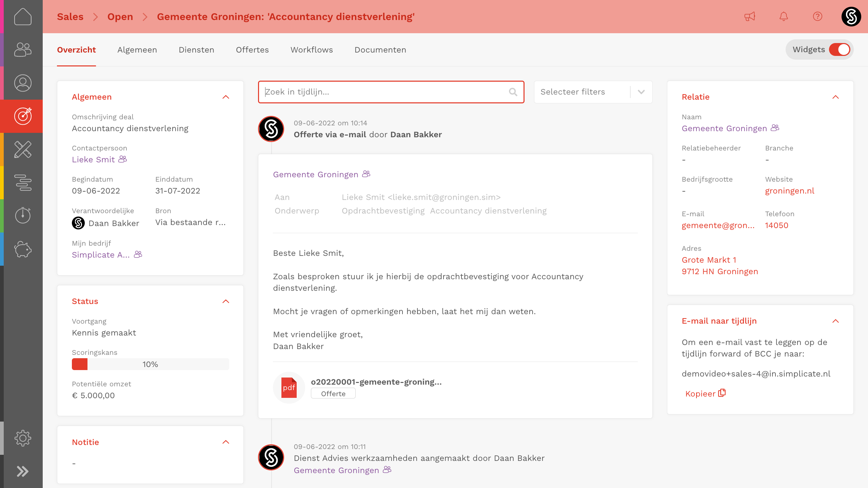
Task: Select the Sales target icon in the sidebar
Action: point(23,116)
